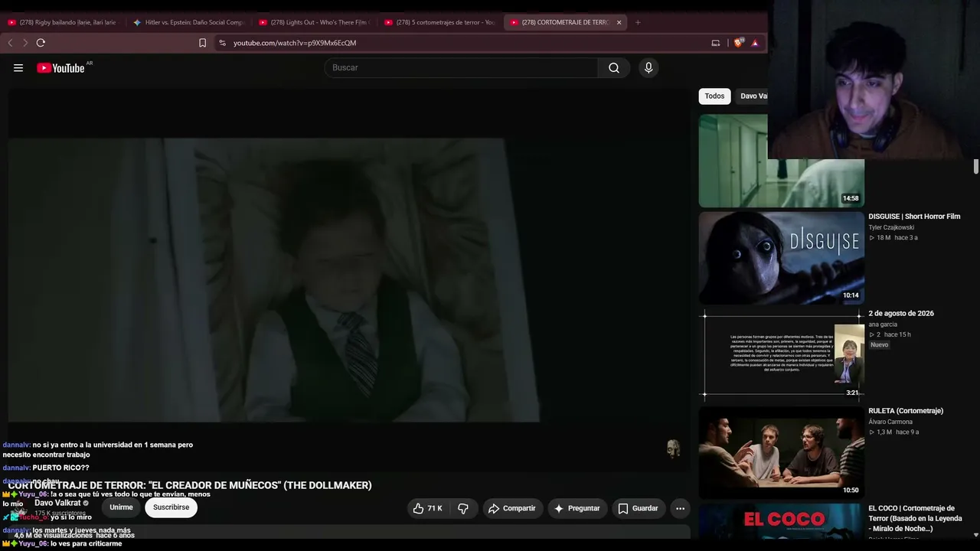Open the YouTube guide hamburger menu
This screenshot has height=551, width=980.
point(18,68)
